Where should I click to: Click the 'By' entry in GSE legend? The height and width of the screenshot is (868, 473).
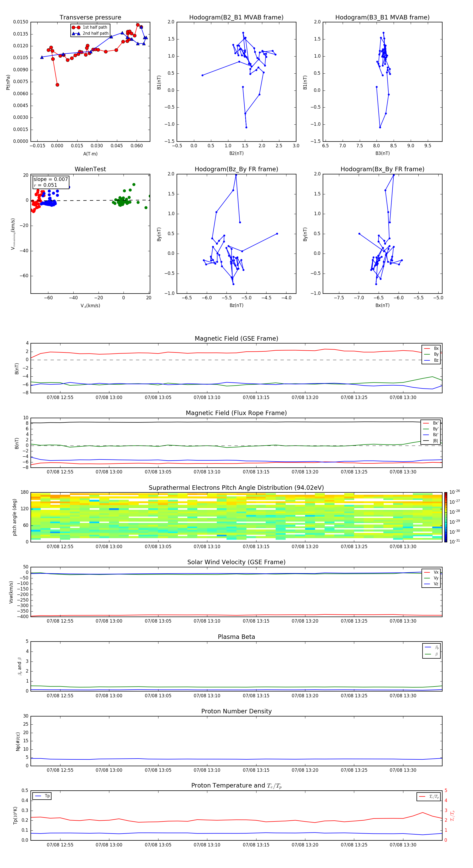(431, 354)
